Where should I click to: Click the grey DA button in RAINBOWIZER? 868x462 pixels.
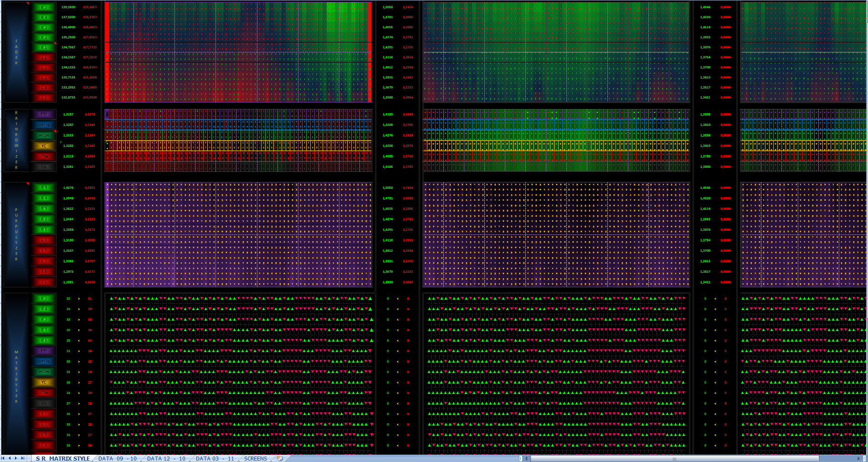(x=44, y=167)
